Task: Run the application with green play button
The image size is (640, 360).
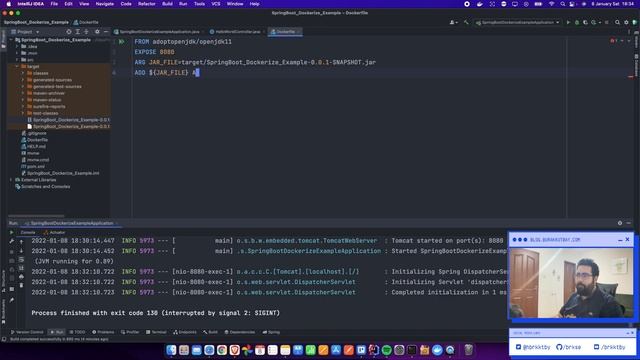Action: (568, 22)
